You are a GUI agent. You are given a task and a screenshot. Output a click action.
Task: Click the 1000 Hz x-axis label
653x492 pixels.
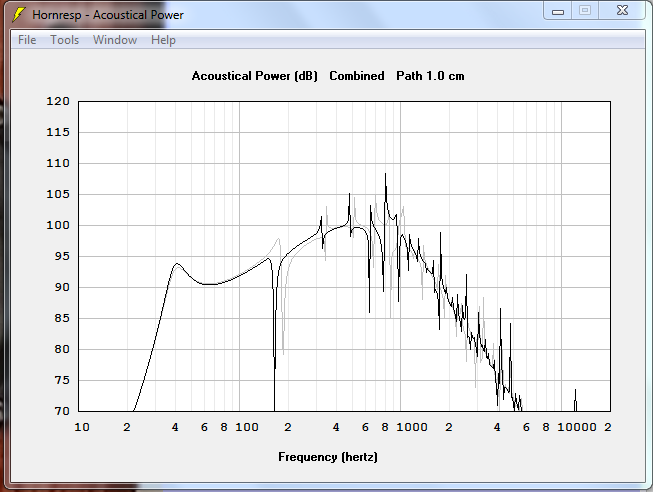click(412, 427)
